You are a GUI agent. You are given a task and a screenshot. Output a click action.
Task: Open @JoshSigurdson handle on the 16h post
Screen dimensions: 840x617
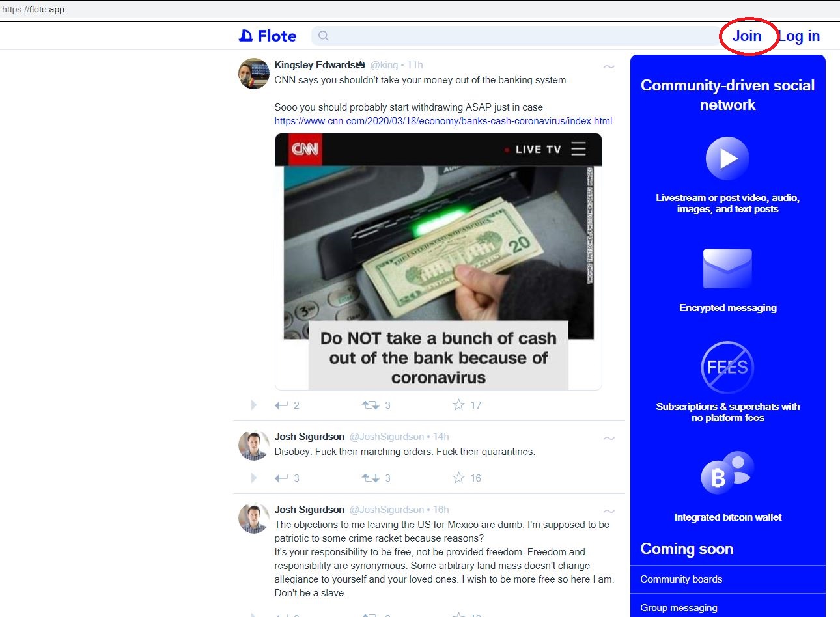click(387, 510)
